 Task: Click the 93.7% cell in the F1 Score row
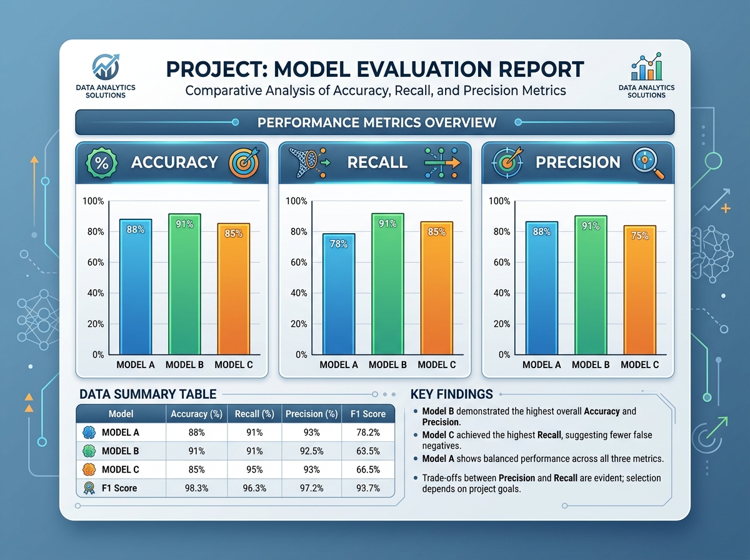(x=367, y=487)
